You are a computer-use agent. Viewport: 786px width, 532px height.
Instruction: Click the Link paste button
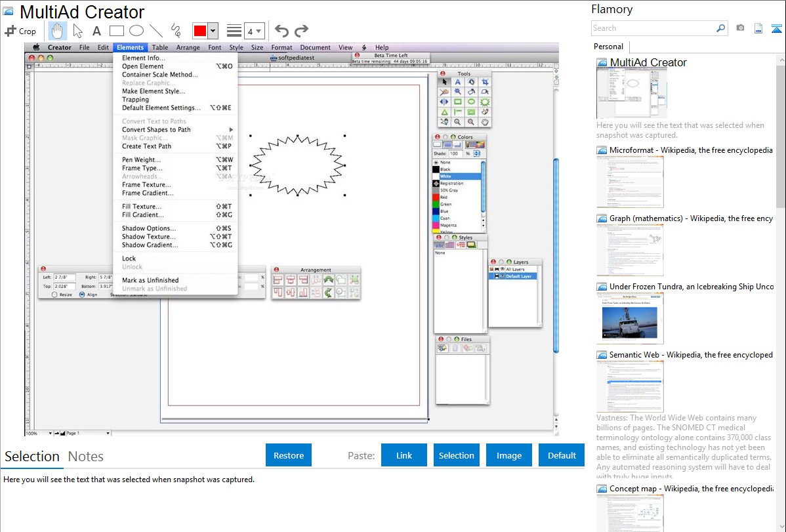(x=404, y=455)
